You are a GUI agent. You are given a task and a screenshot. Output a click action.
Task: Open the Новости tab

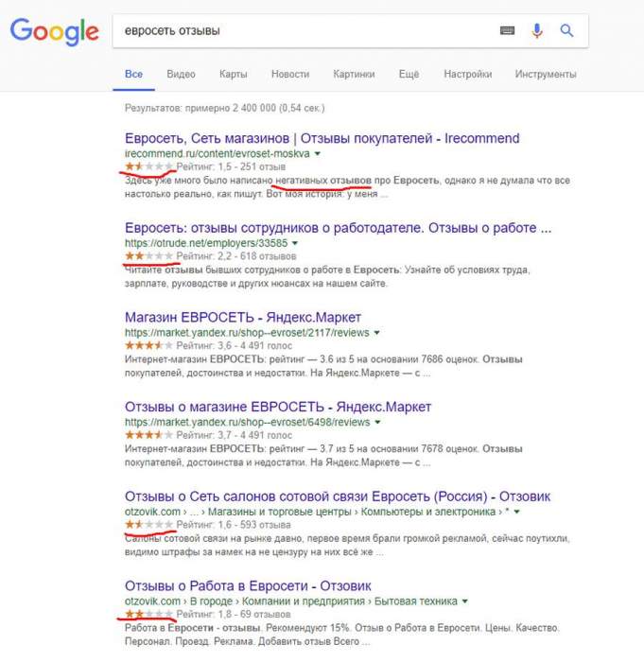tap(289, 74)
